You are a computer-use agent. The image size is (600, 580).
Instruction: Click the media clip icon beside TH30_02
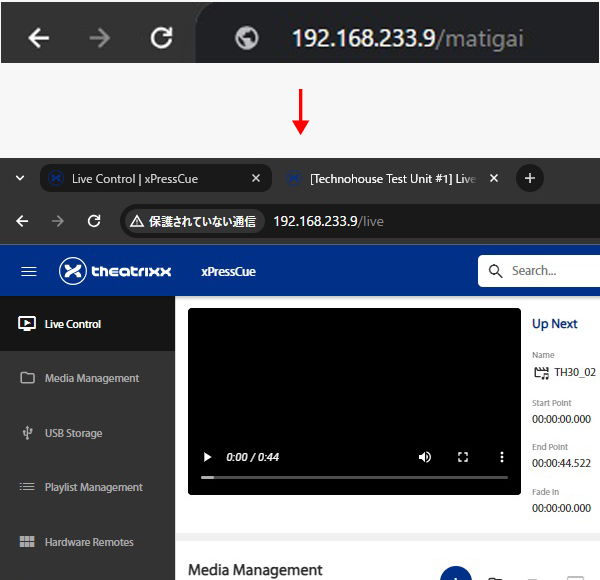(541, 373)
